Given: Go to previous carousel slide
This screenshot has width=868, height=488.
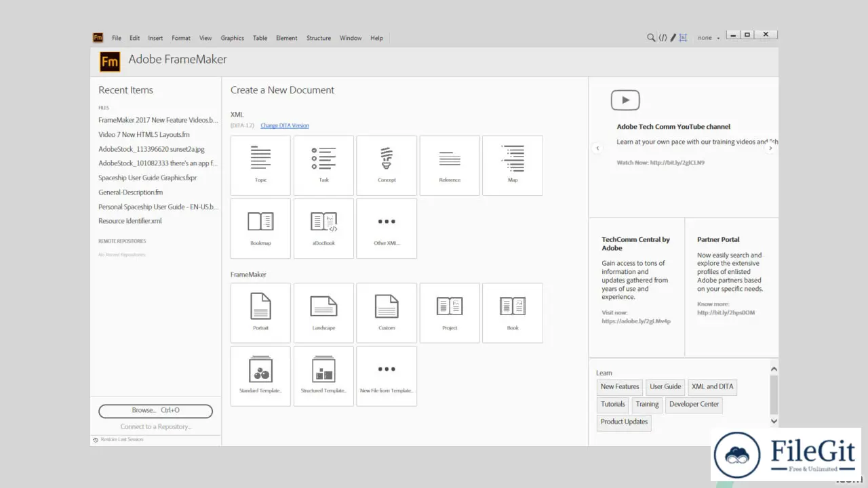Looking at the screenshot, I should (x=597, y=148).
